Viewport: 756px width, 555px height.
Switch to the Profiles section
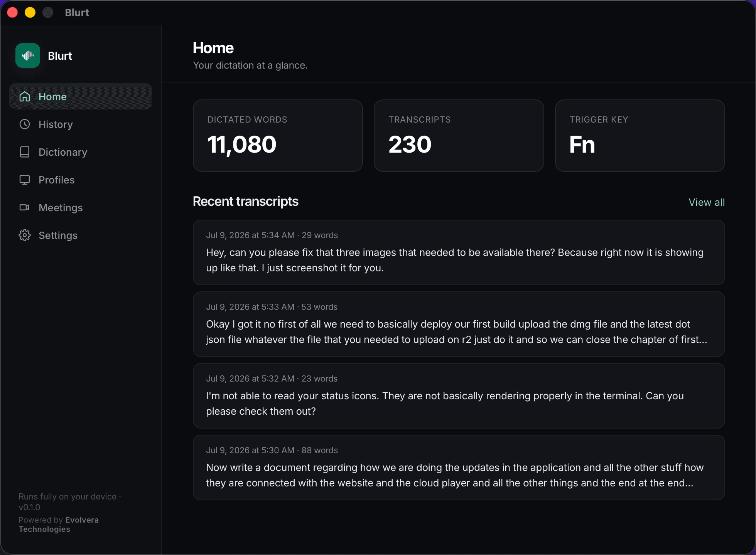click(81, 180)
